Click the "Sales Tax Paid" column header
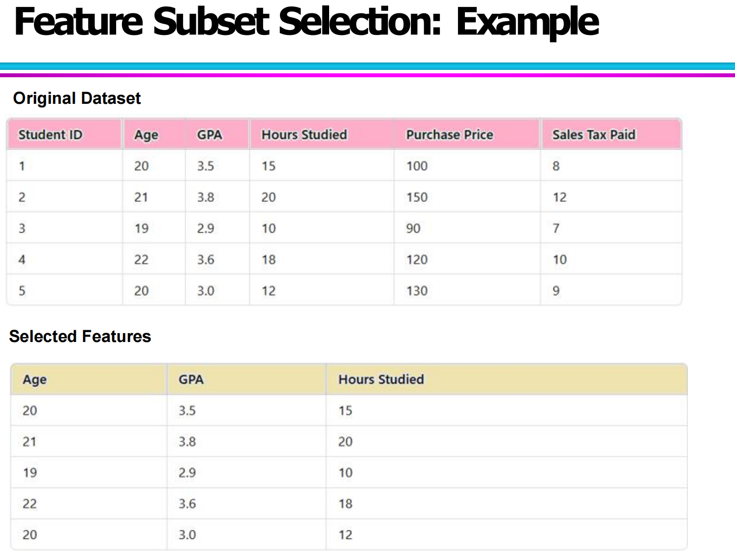 pyautogui.click(x=593, y=135)
